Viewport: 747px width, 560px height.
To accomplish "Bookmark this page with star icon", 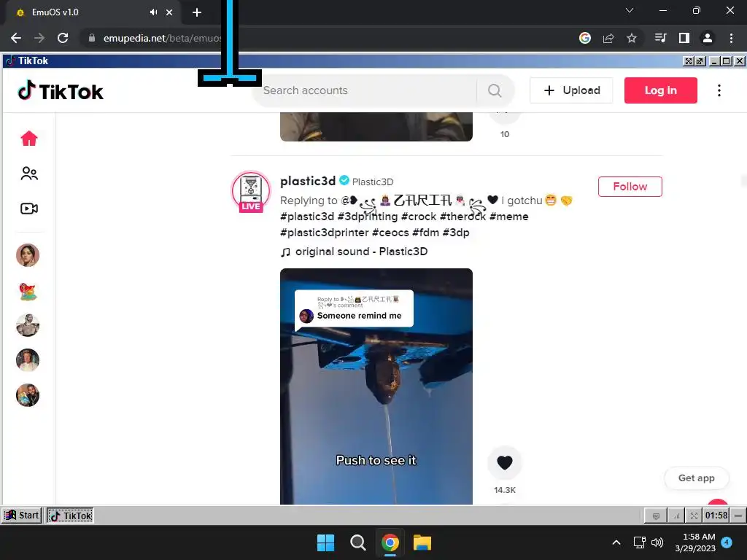I will pos(632,38).
